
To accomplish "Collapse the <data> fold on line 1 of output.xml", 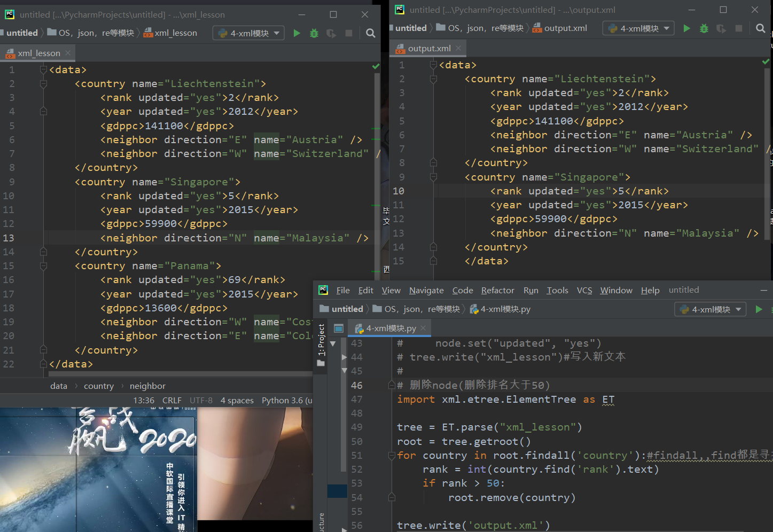I will [x=433, y=65].
